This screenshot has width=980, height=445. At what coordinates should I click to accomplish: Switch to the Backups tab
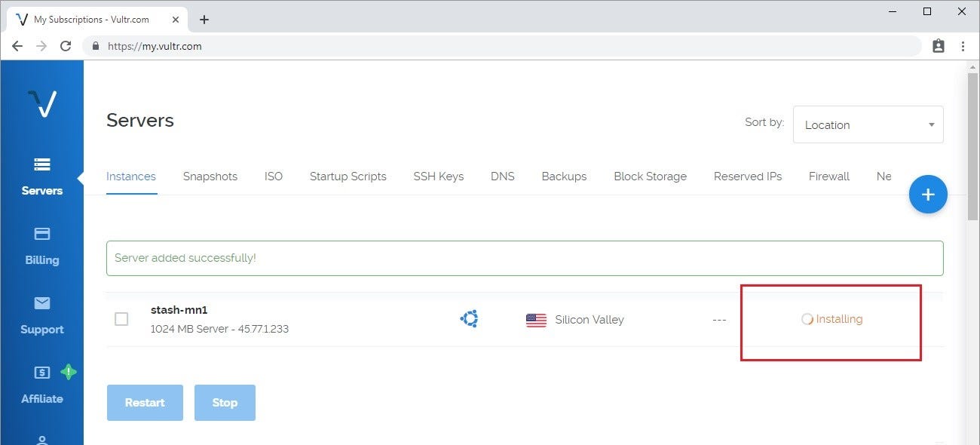point(564,176)
